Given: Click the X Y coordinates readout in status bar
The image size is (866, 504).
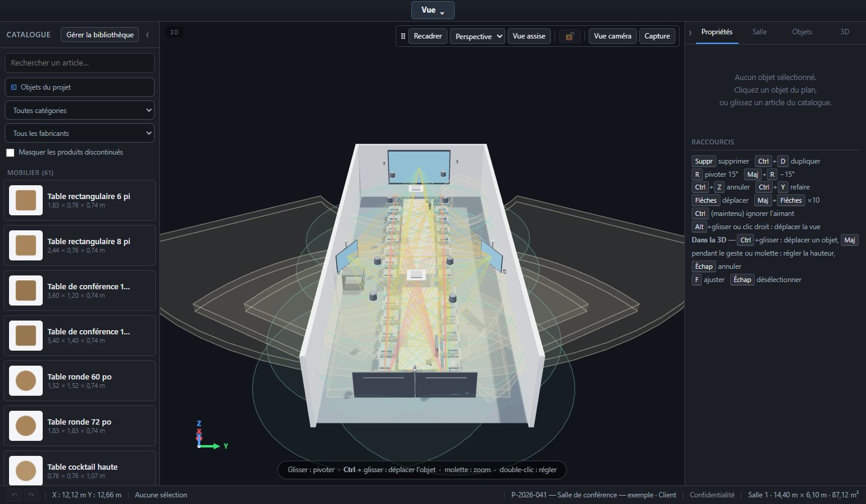Looking at the screenshot, I should coord(87,495).
